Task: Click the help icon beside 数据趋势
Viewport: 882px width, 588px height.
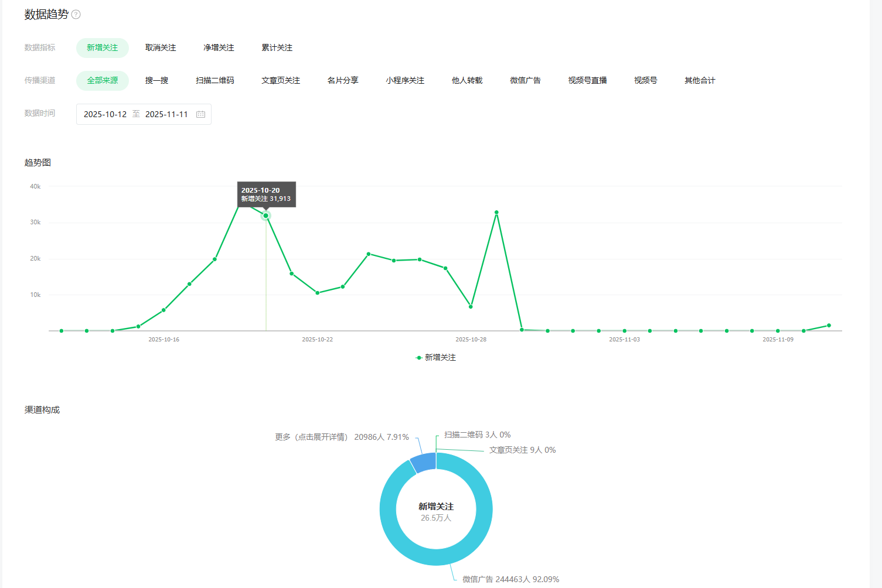Action: click(76, 15)
